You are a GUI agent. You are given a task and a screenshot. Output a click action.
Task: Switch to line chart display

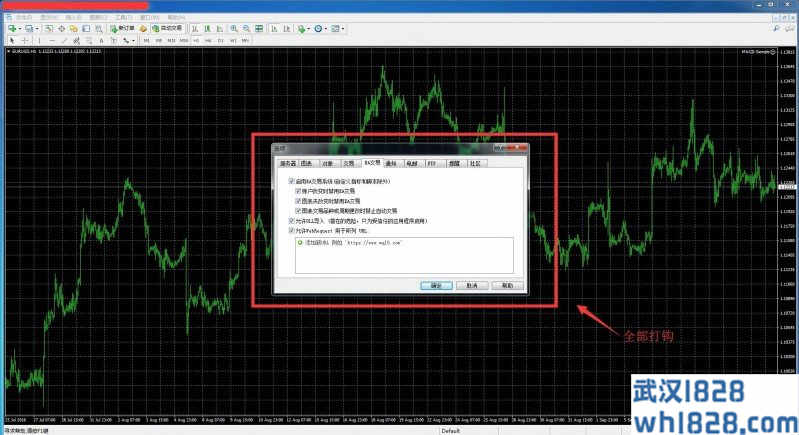(220, 29)
